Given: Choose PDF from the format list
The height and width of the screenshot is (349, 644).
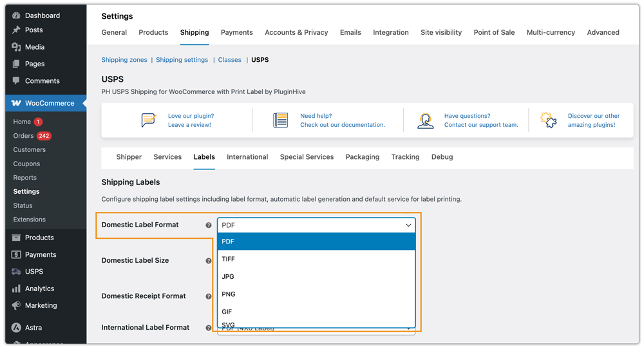Looking at the screenshot, I should (316, 241).
